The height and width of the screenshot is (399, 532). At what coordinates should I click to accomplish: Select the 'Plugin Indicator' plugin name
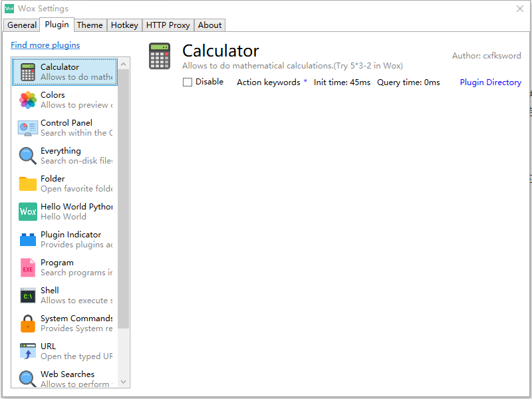71,235
